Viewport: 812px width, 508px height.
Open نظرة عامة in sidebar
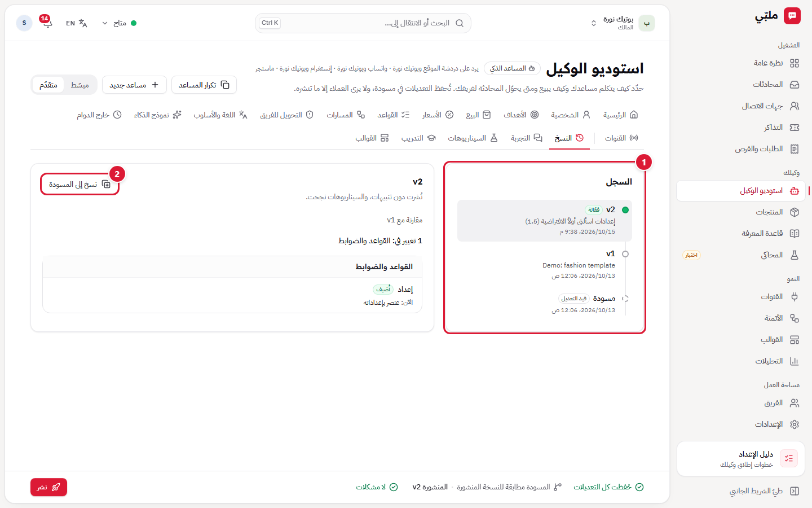point(740,63)
